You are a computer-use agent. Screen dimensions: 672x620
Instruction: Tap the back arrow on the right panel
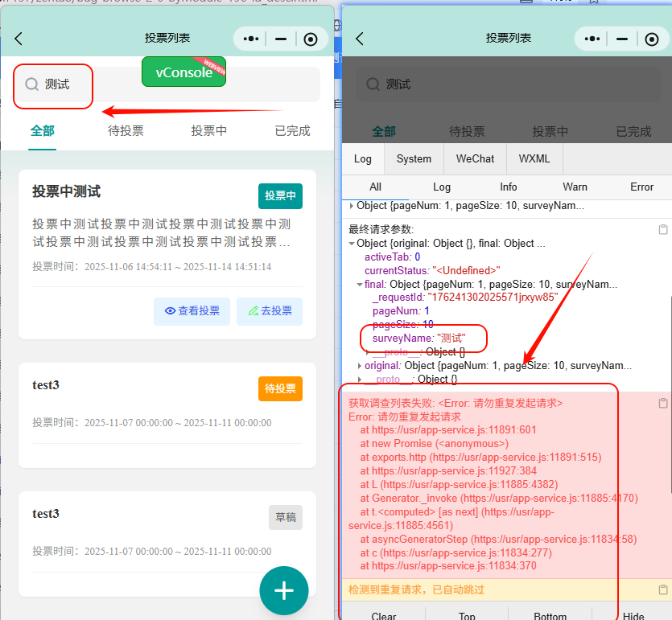[360, 39]
